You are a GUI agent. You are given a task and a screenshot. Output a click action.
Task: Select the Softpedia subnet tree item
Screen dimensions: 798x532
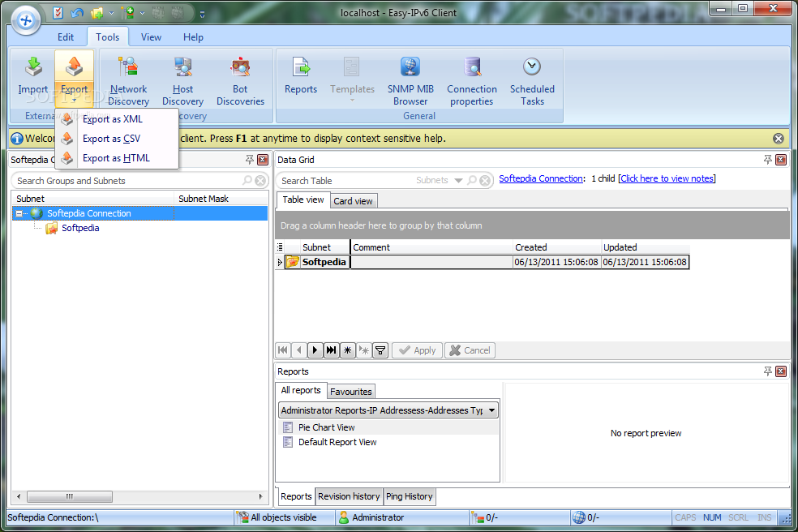[80, 228]
